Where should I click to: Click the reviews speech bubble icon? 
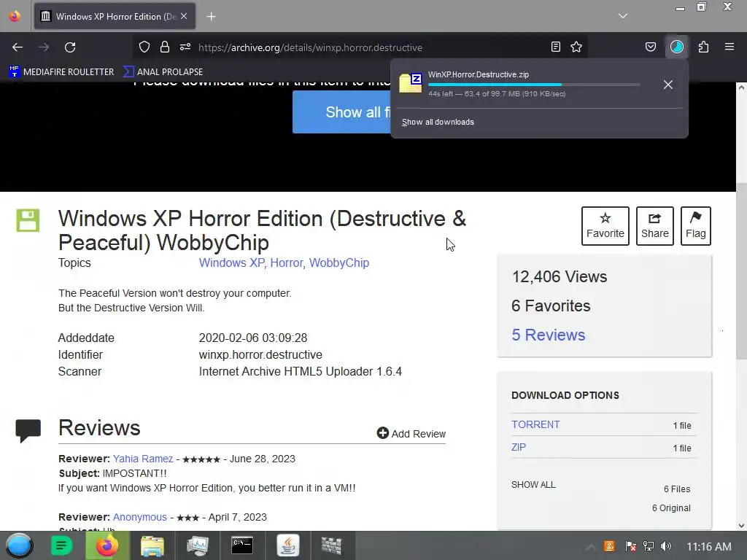(x=28, y=431)
